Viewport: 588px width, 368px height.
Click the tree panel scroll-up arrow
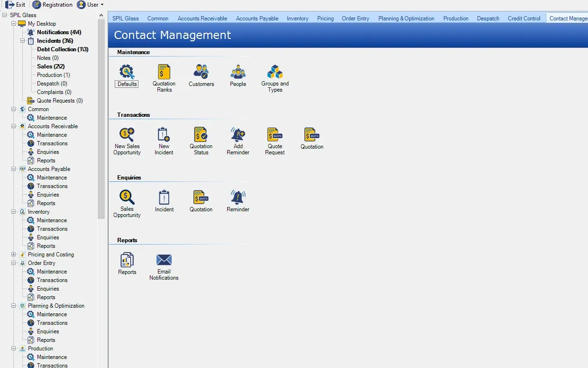tap(101, 15)
